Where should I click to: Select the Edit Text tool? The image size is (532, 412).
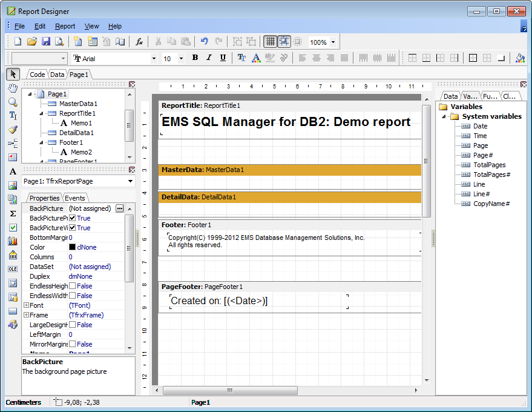(x=13, y=116)
